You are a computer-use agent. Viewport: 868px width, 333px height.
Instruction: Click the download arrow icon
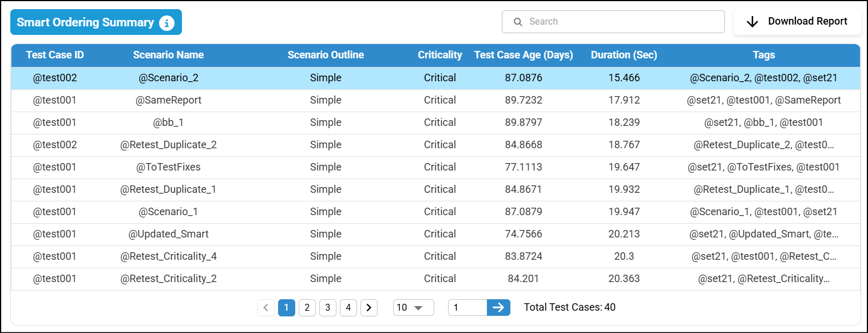[x=752, y=22]
